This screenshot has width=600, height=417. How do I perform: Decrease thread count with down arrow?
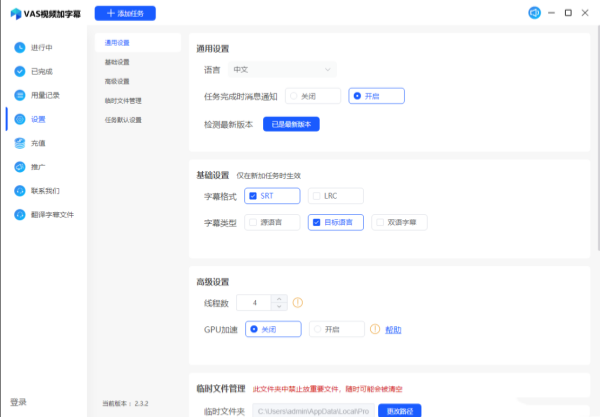(279, 306)
